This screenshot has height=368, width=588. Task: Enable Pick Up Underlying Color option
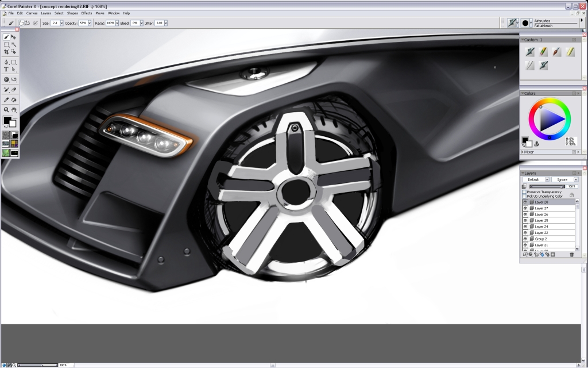coord(524,196)
